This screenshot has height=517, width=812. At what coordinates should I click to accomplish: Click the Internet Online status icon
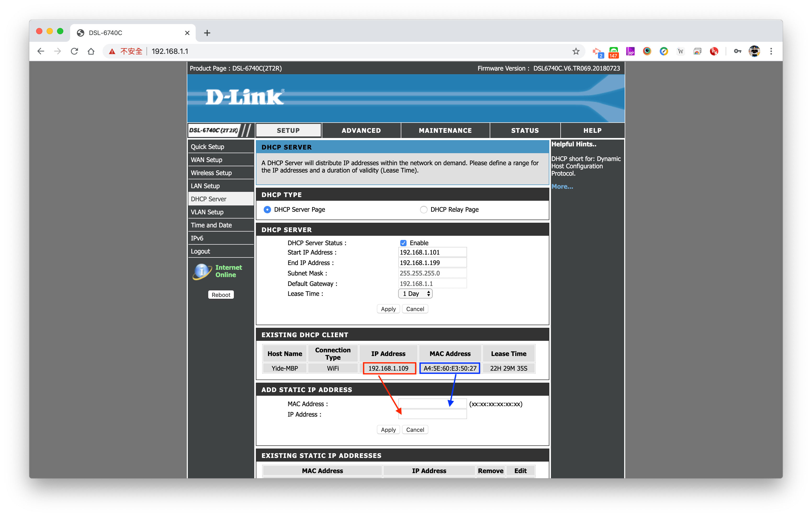[202, 271]
